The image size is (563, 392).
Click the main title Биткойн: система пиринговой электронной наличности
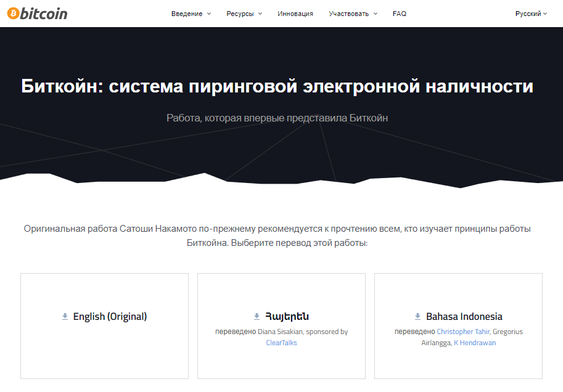tap(277, 86)
